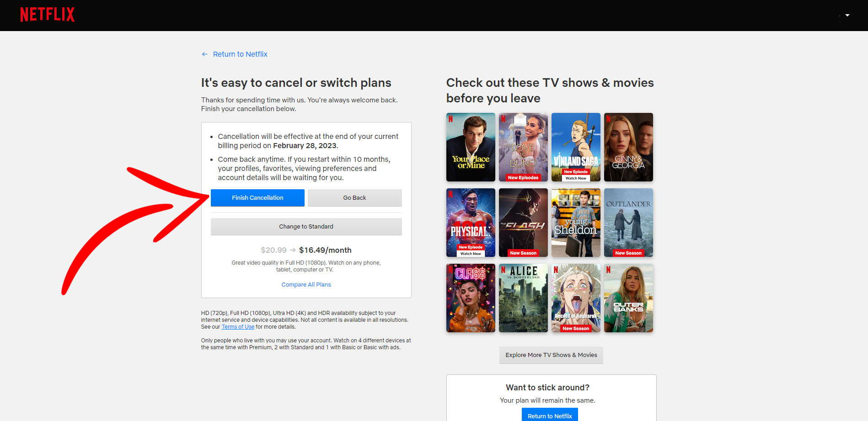
Task: Open the Love is Blind thumbnail
Action: pyautogui.click(x=523, y=147)
